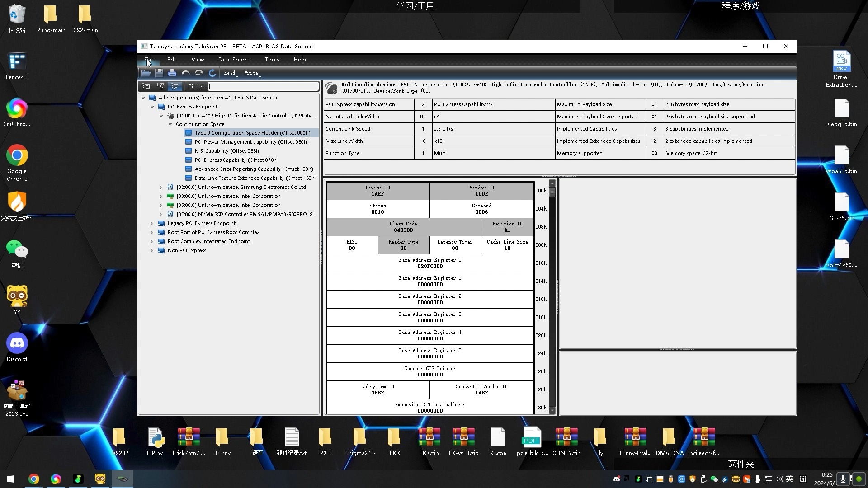This screenshot has width=868, height=488.
Task: Click the Negotiated Link Width row
Action: pyautogui.click(x=439, y=117)
